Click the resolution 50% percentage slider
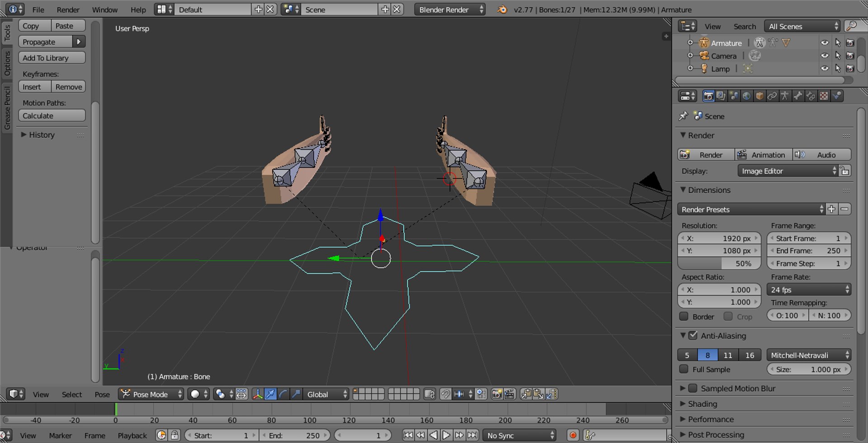 point(719,263)
